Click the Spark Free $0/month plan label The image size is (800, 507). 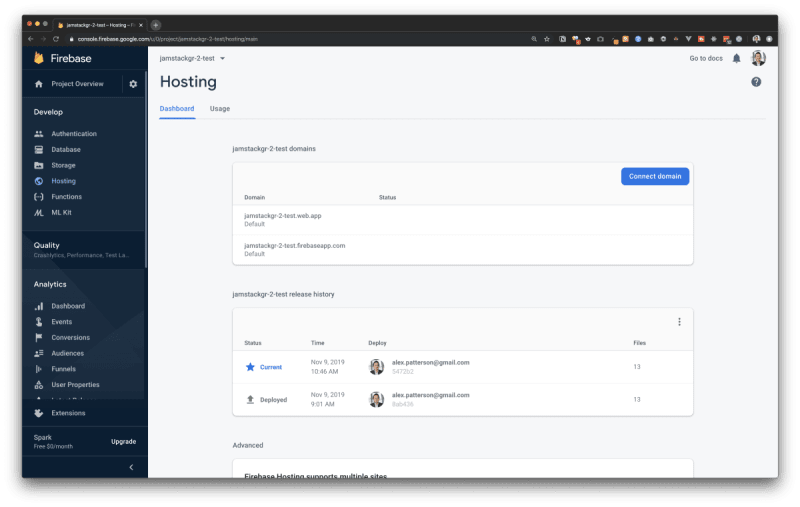[x=53, y=442]
